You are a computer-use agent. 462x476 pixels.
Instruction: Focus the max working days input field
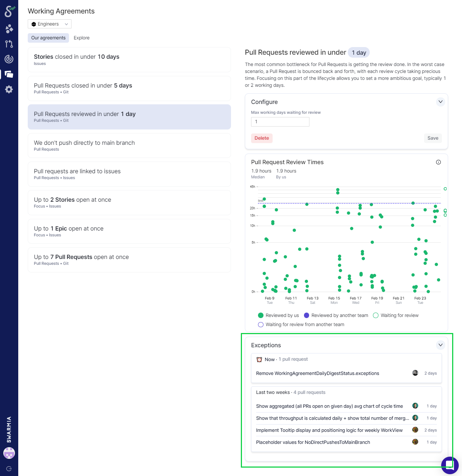tap(280, 122)
